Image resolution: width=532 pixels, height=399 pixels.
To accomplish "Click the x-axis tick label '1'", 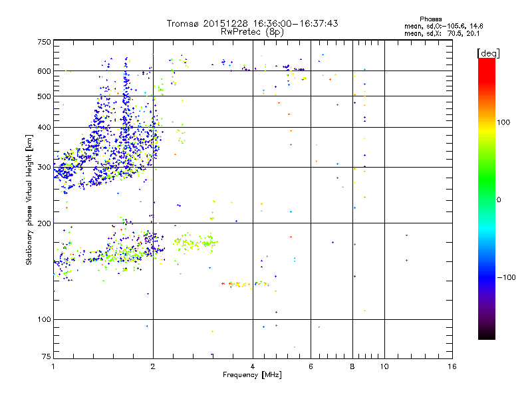I will pyautogui.click(x=53, y=366).
